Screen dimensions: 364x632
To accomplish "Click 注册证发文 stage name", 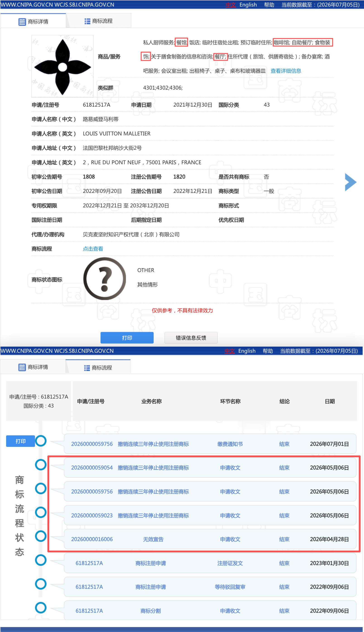I will tap(230, 563).
